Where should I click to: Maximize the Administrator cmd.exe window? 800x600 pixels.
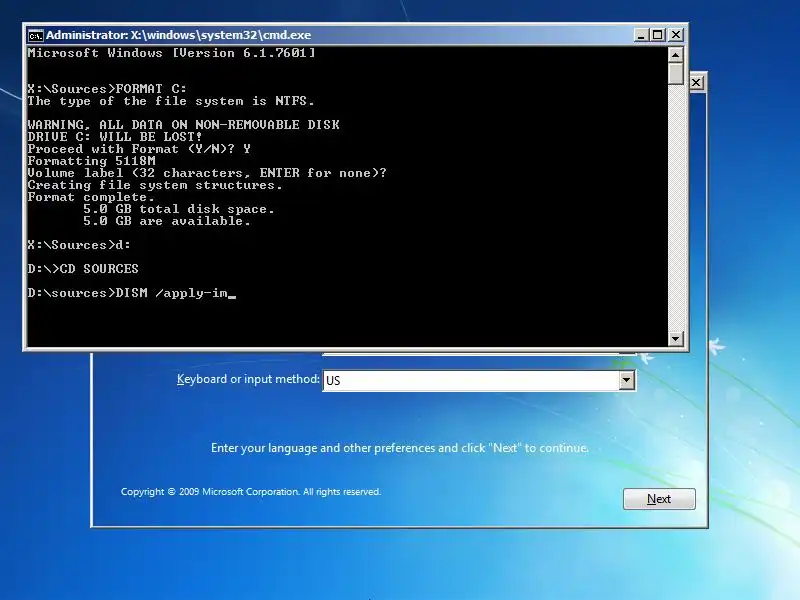click(658, 35)
